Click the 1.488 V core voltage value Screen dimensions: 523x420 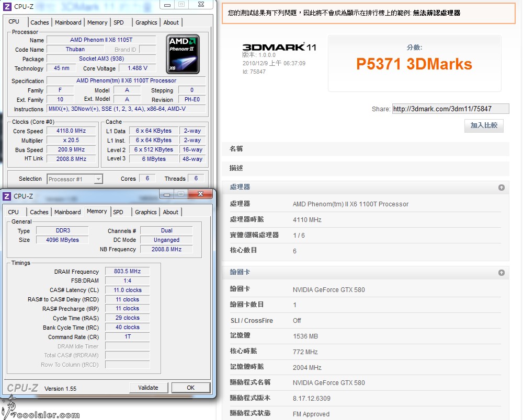138,68
